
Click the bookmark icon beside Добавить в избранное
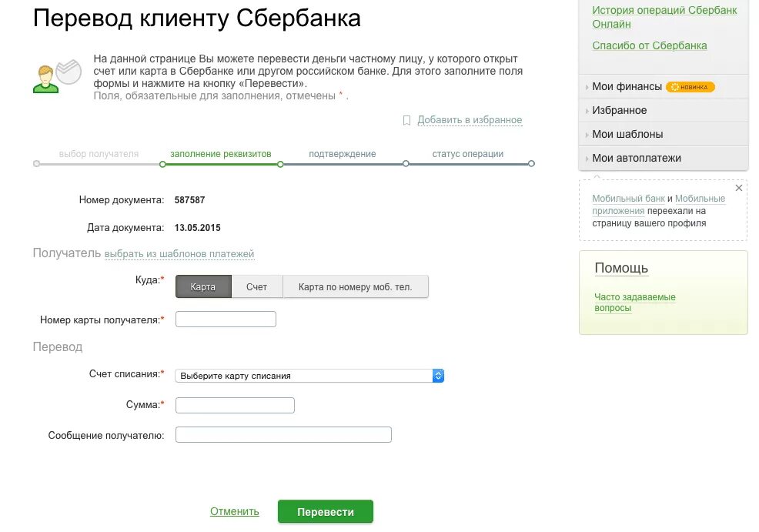[x=406, y=120]
